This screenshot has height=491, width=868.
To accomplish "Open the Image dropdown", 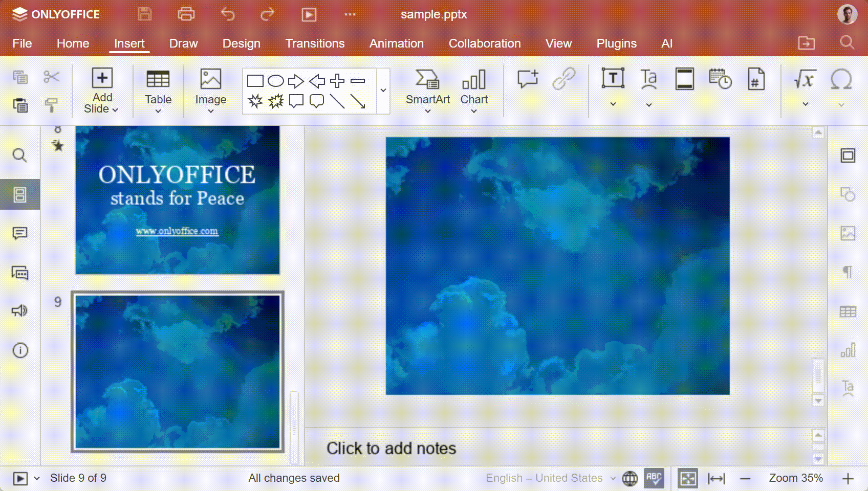I will tap(210, 111).
